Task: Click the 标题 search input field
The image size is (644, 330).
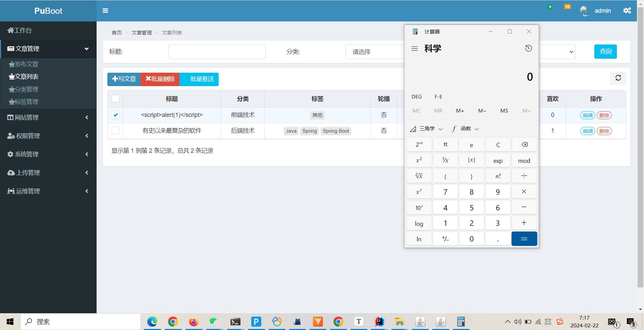Action: (x=217, y=52)
